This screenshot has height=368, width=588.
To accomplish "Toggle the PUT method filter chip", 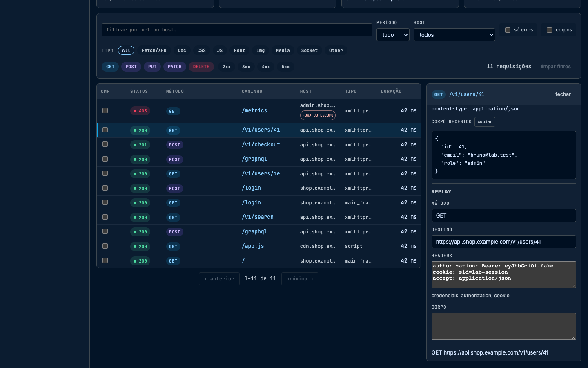I will [x=152, y=67].
